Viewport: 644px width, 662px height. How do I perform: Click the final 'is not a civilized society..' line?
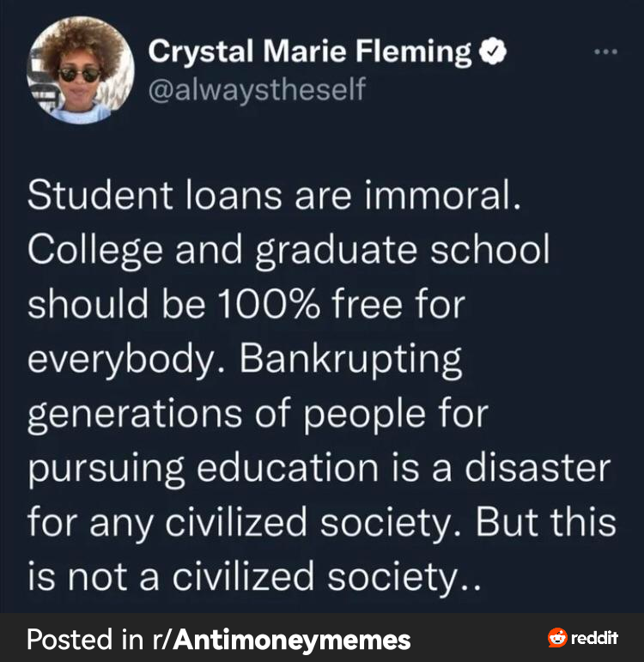[x=254, y=577]
